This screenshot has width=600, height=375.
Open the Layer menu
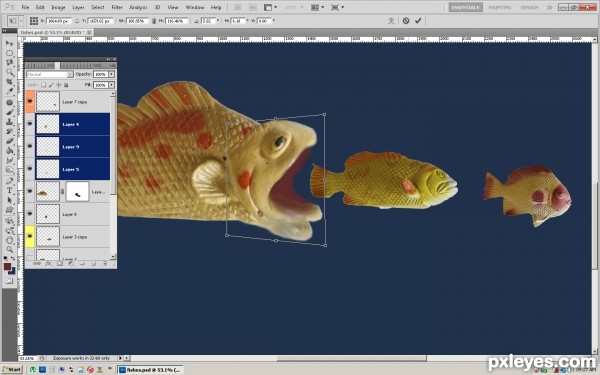(x=78, y=7)
